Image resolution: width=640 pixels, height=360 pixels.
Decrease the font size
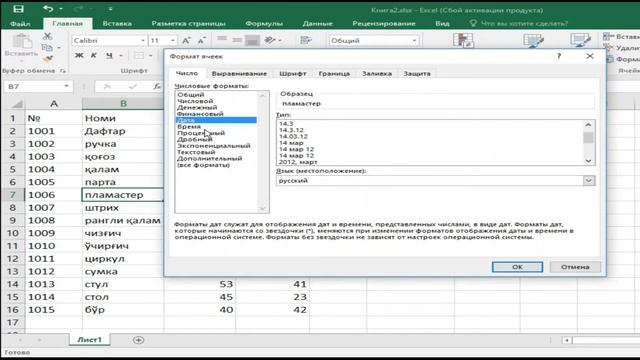201,40
